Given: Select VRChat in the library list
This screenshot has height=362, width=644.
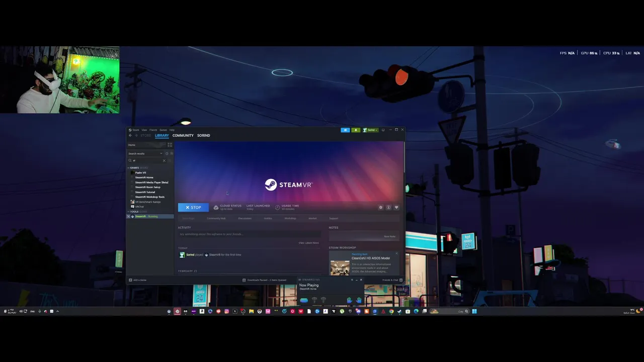Looking at the screenshot, I should (x=139, y=207).
